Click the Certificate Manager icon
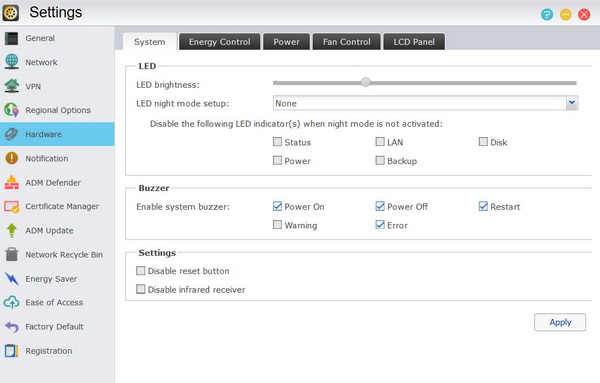Image resolution: width=600 pixels, height=383 pixels. (x=11, y=207)
